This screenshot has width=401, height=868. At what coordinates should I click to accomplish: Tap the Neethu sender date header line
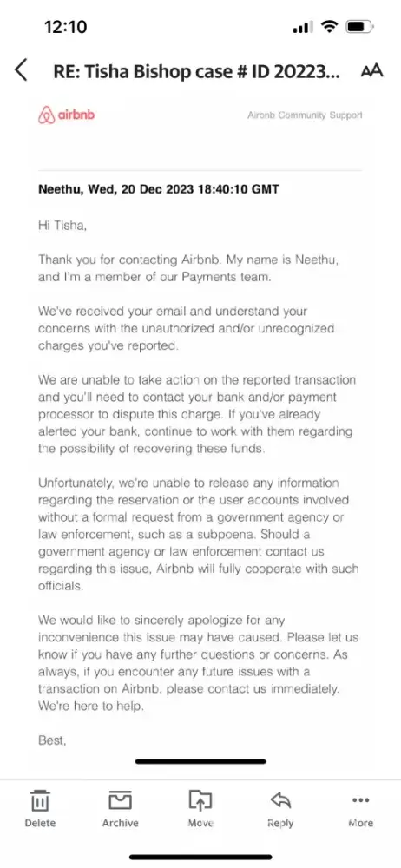coord(159,189)
